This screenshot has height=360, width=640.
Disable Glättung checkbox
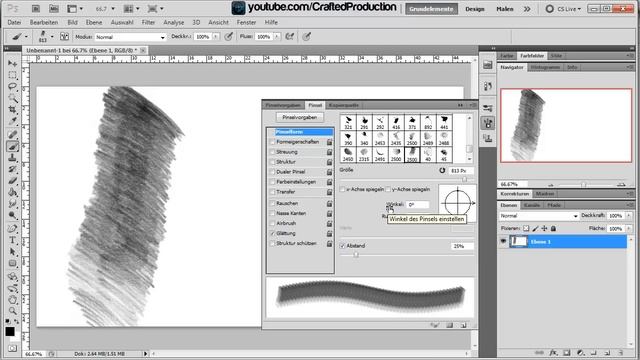click(x=272, y=233)
